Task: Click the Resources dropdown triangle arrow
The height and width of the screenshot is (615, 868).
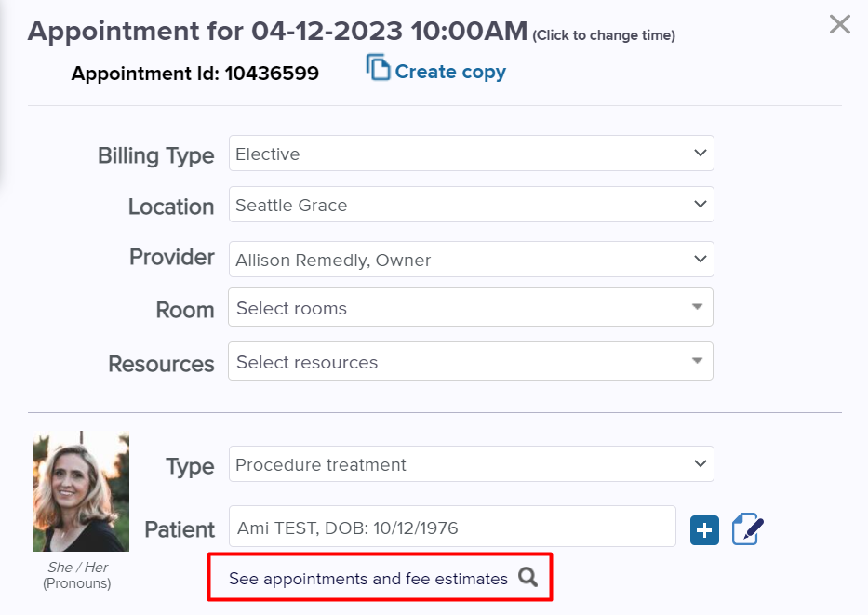Action: pos(697,361)
